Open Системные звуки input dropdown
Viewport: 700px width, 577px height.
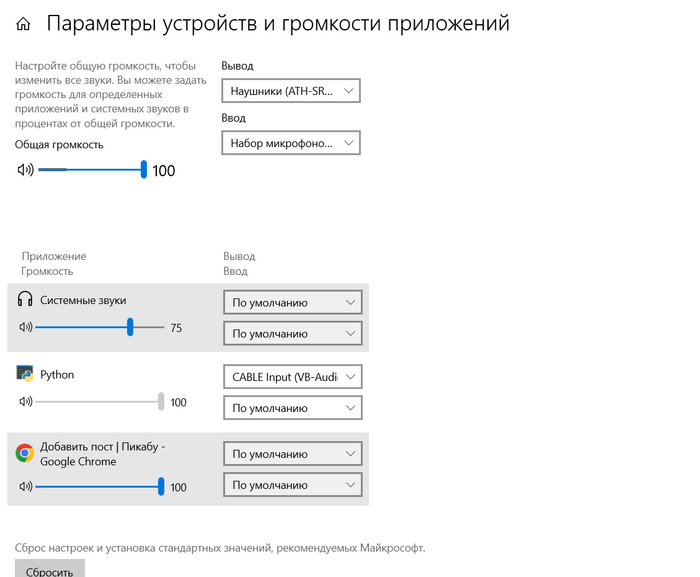point(293,334)
